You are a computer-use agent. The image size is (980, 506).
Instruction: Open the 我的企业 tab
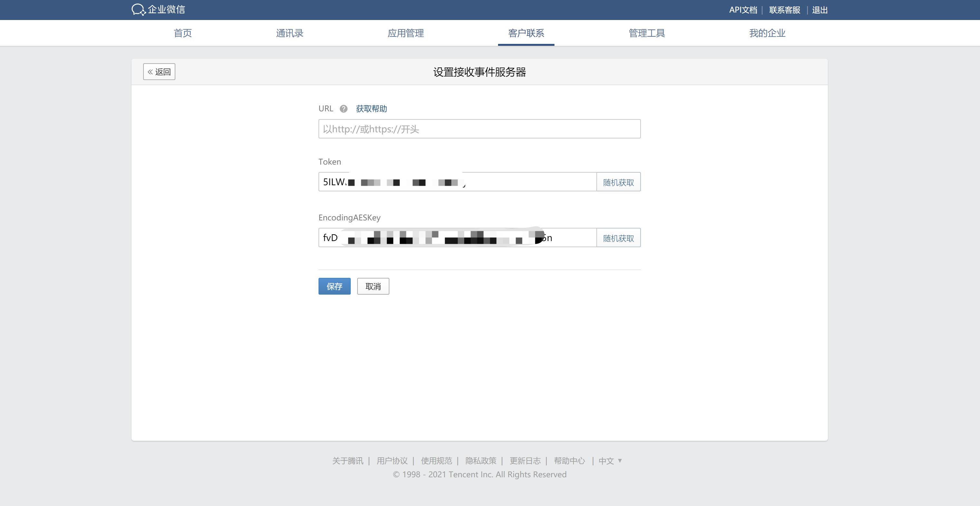pyautogui.click(x=767, y=33)
